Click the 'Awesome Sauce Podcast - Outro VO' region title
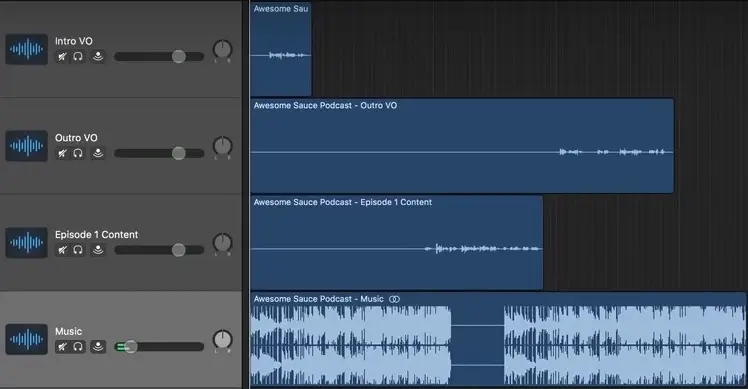This screenshot has height=389, width=748. coord(325,105)
